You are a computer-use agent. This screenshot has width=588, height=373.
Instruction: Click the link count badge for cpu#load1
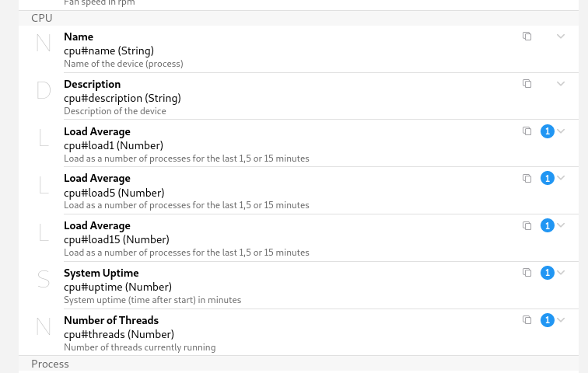(547, 131)
